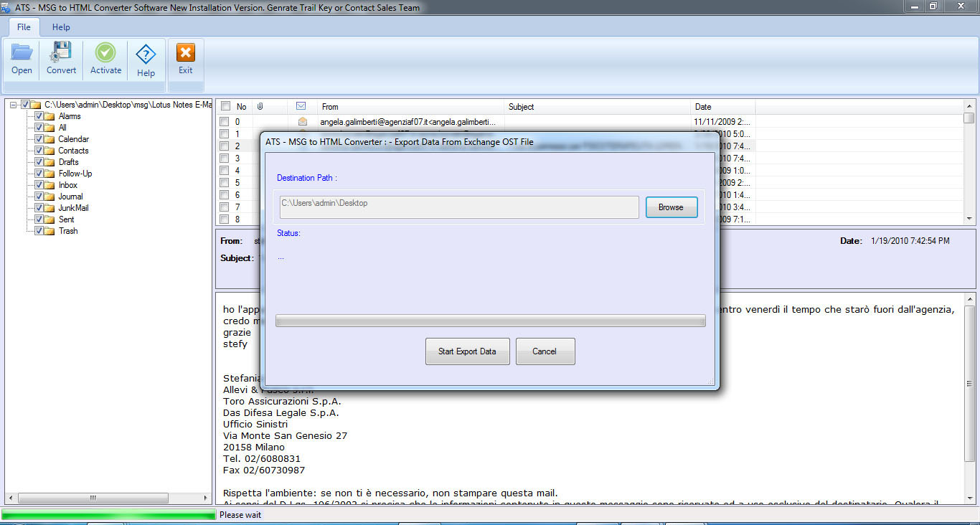Click the 'Please wait' status text
The width and height of the screenshot is (980, 525).
[x=240, y=515]
